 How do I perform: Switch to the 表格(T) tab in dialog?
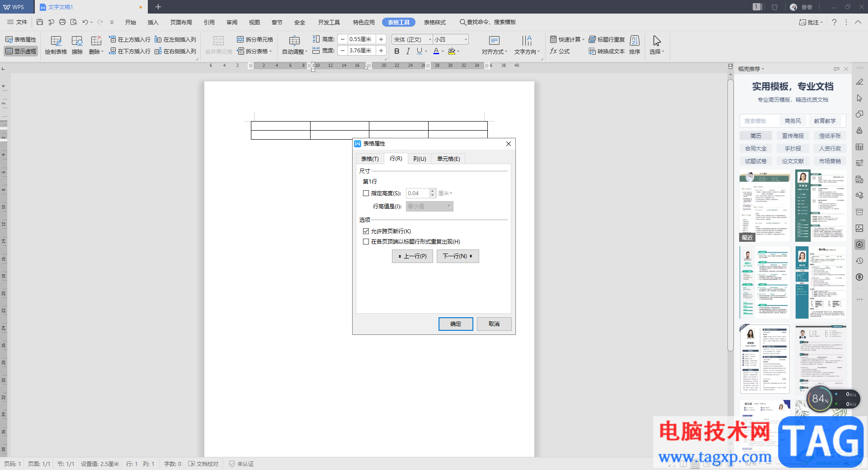pos(370,159)
